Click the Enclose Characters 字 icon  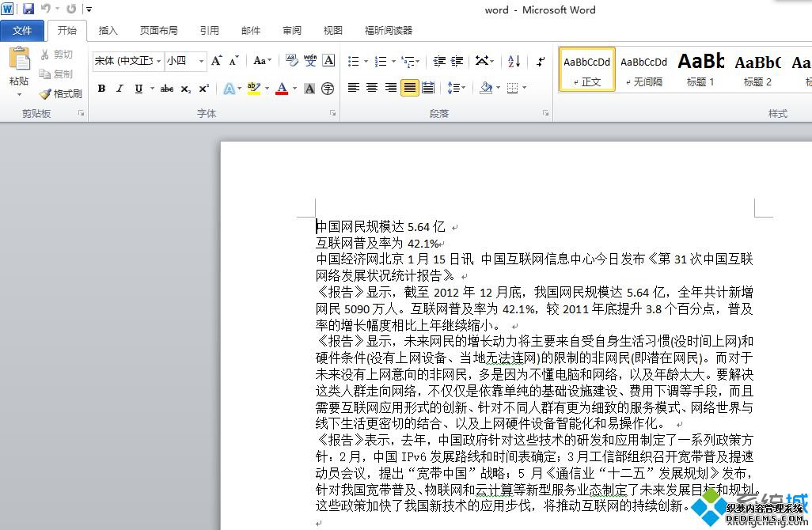328,89
